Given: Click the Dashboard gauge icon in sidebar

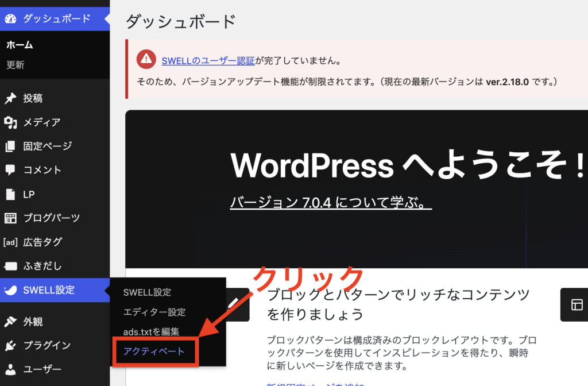Looking at the screenshot, I should 10,18.
